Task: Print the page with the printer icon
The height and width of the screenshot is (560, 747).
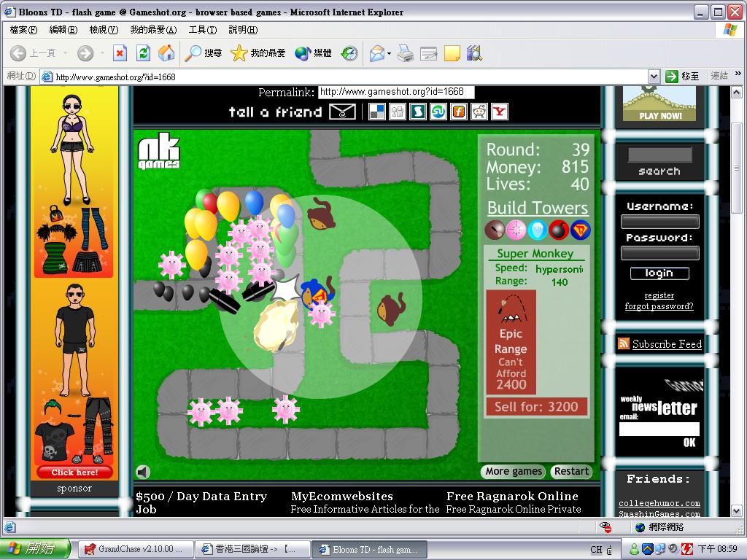Action: tap(406, 52)
